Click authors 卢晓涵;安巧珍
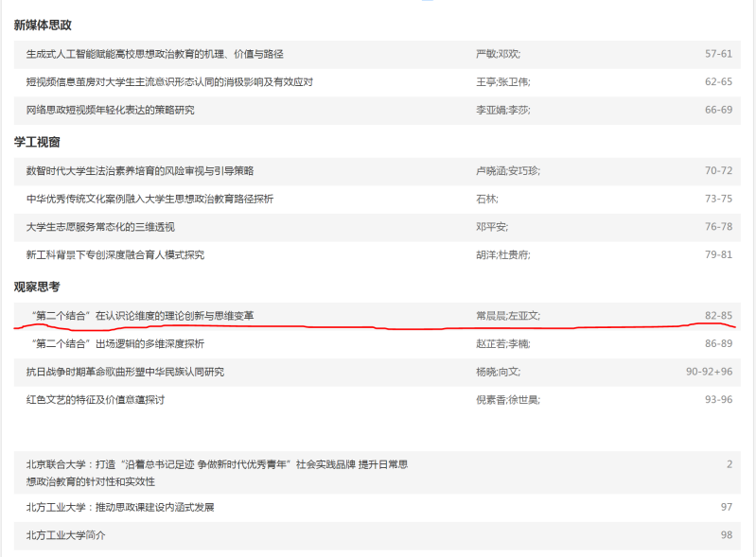This screenshot has width=756, height=557. [507, 171]
